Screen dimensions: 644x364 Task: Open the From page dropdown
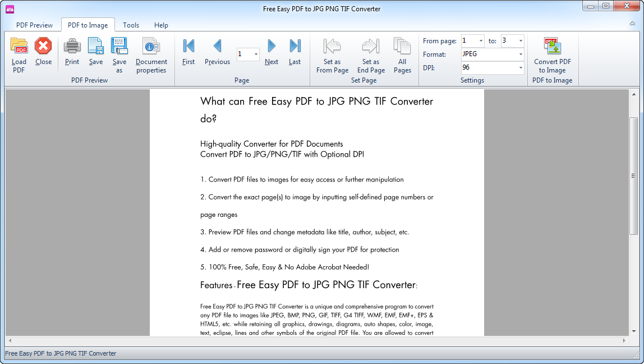point(481,40)
